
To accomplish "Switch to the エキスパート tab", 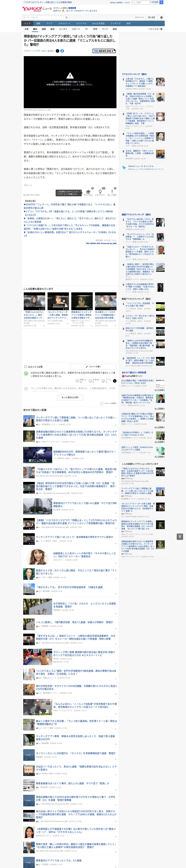I will tap(64, 24).
